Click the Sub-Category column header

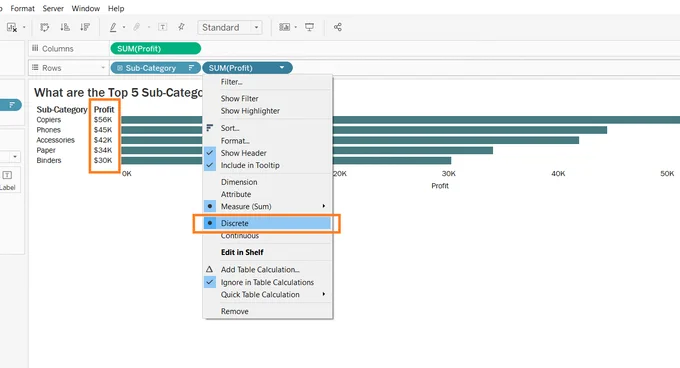[62, 110]
